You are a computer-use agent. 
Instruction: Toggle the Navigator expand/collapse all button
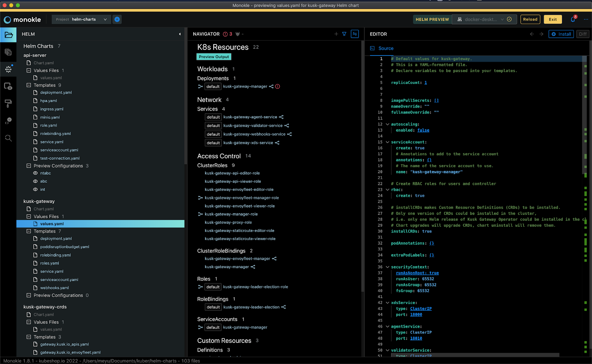coord(355,34)
